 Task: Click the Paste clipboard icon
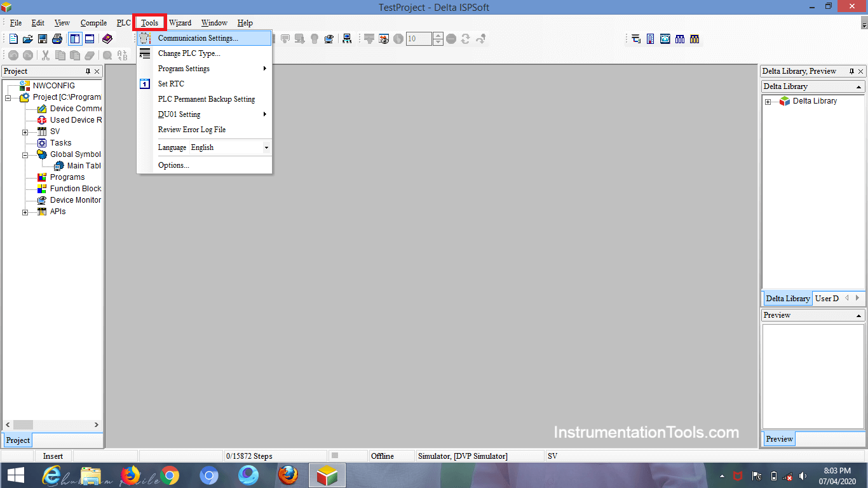pyautogui.click(x=75, y=55)
